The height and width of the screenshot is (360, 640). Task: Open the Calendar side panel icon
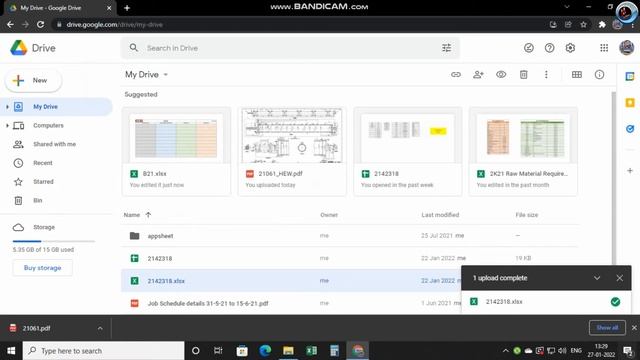[630, 76]
